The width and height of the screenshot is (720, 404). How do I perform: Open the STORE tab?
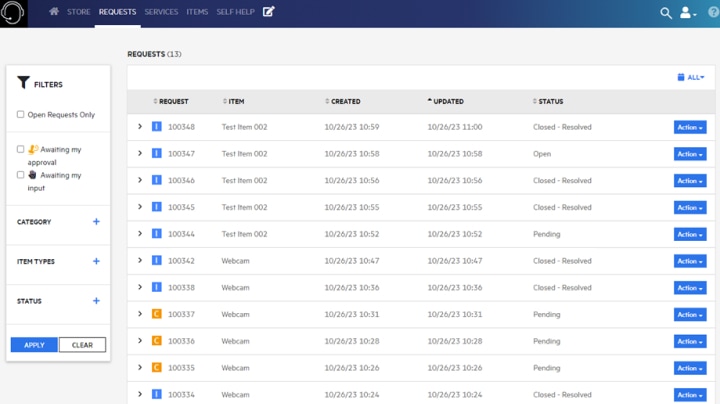coord(79,12)
